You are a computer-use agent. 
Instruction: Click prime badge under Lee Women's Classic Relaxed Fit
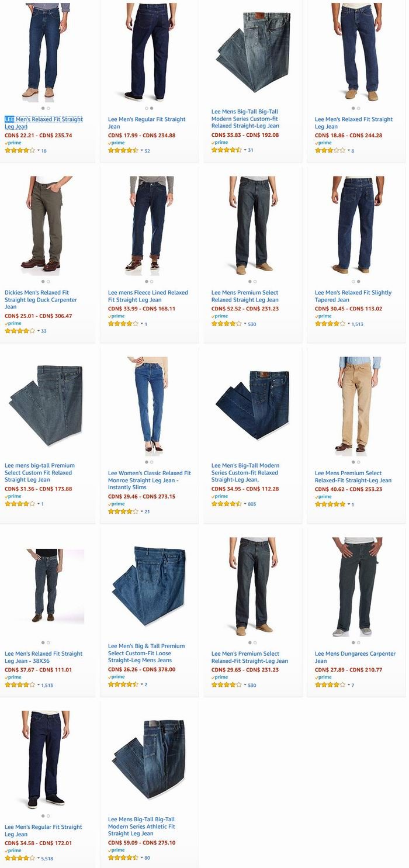point(116,504)
